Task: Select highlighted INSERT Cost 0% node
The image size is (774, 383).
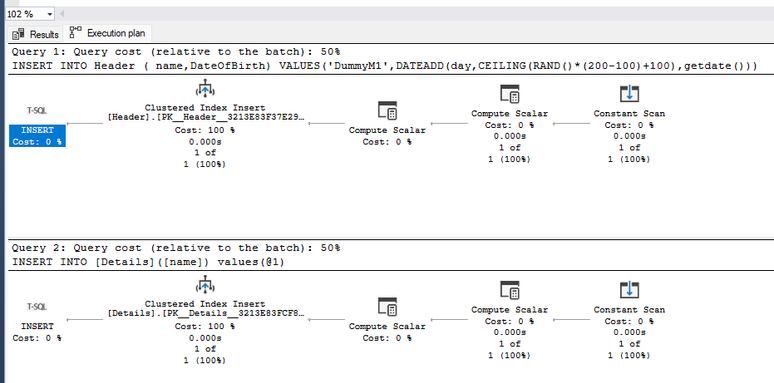Action: click(37, 136)
